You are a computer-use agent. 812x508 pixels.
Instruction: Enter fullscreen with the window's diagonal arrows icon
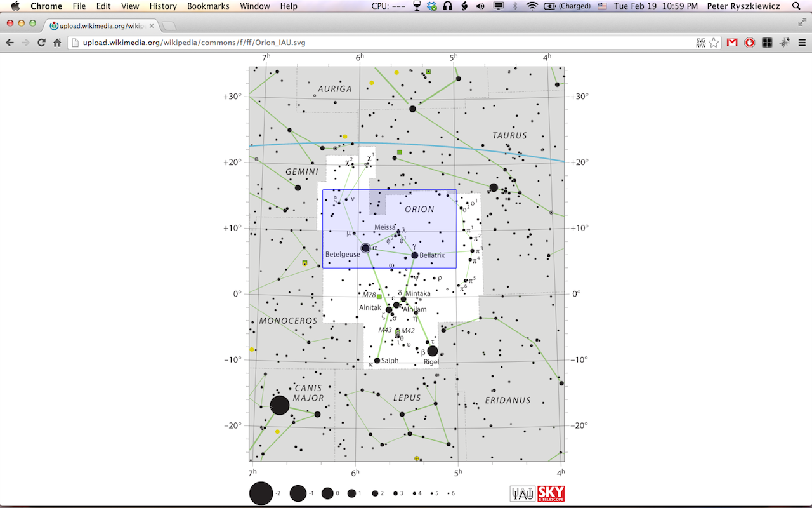(802, 22)
